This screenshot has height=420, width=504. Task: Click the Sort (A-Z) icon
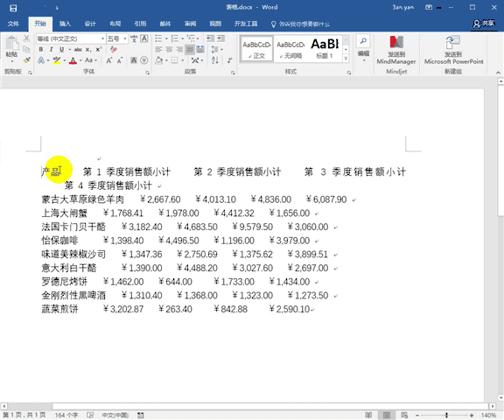tap(215, 60)
